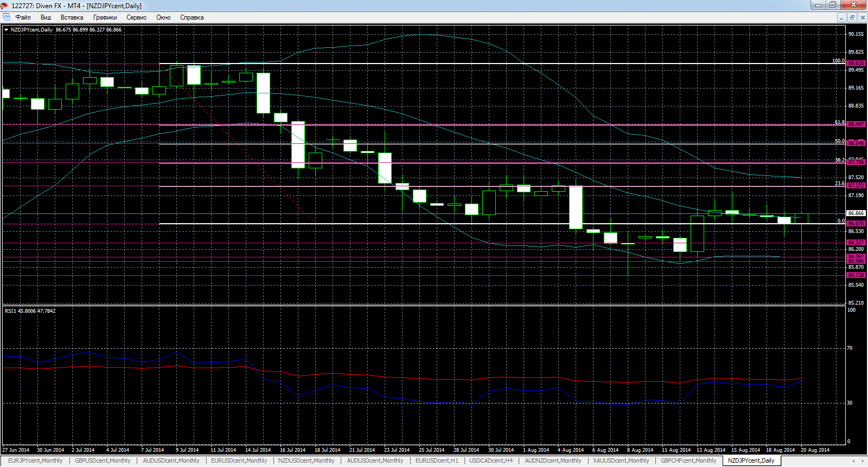
Task: Switch to USDCADcent,H4 chart tab
Action: [x=490, y=460]
